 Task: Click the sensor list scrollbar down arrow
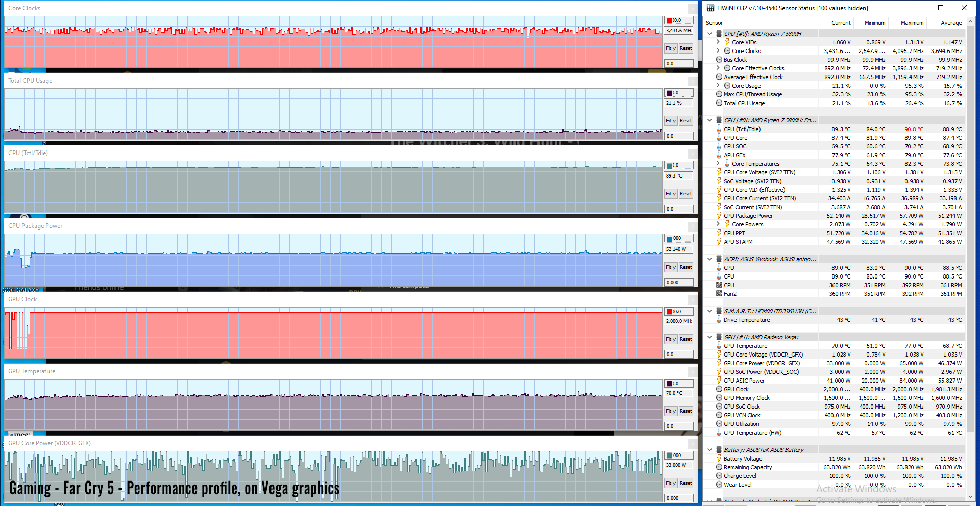[970, 496]
